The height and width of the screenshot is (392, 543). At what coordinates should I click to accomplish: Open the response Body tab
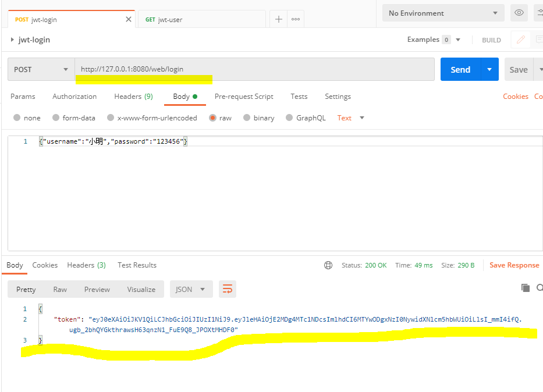point(15,265)
